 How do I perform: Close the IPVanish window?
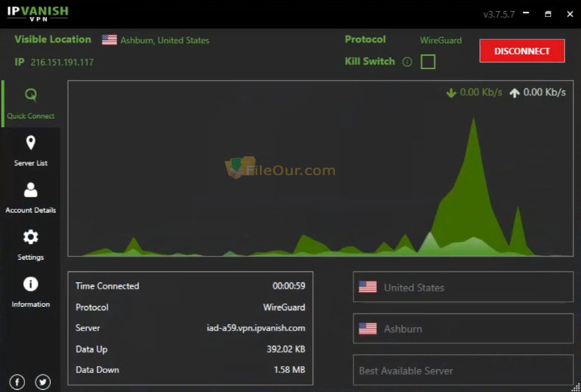(570, 14)
